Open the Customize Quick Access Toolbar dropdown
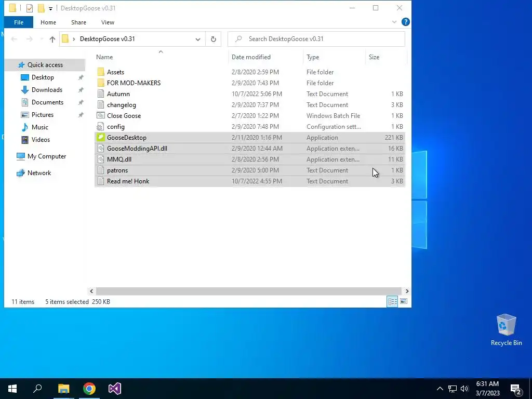This screenshot has width=532, height=399. [50, 8]
